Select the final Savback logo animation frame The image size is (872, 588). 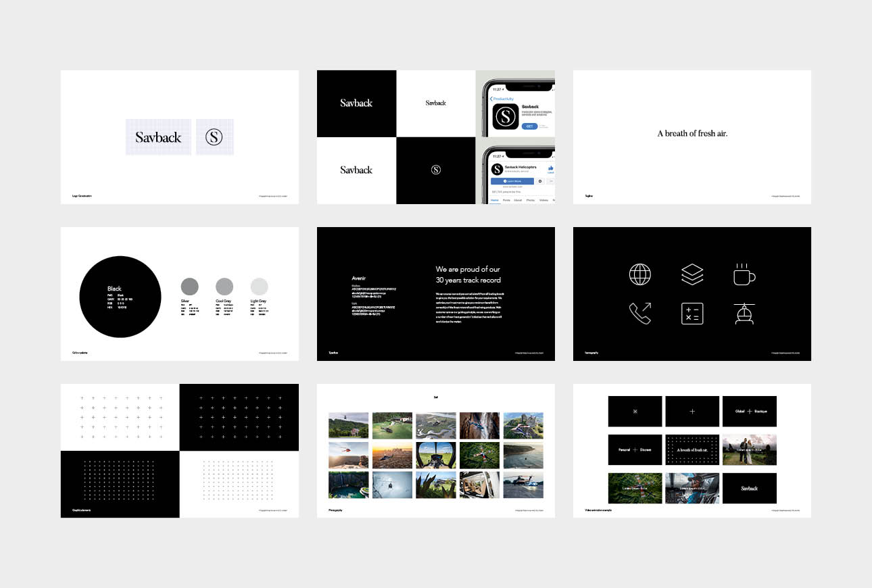pyautogui.click(x=750, y=488)
